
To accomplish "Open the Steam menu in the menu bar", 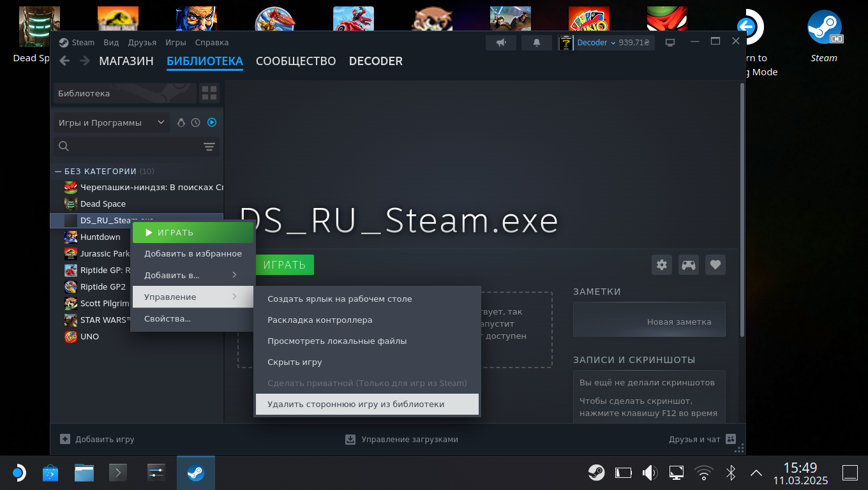I will [83, 43].
